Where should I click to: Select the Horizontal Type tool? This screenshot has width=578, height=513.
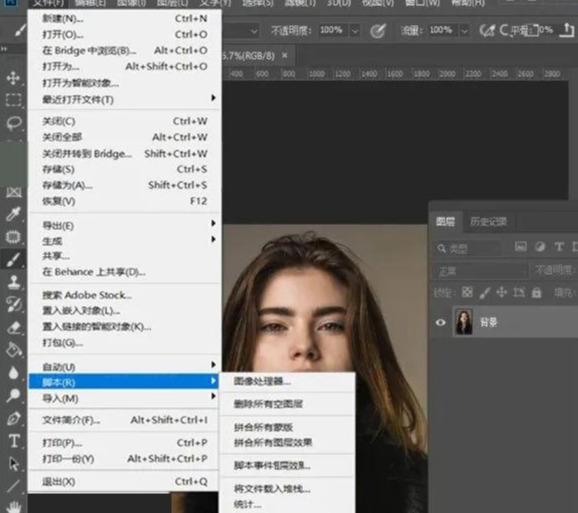14,441
